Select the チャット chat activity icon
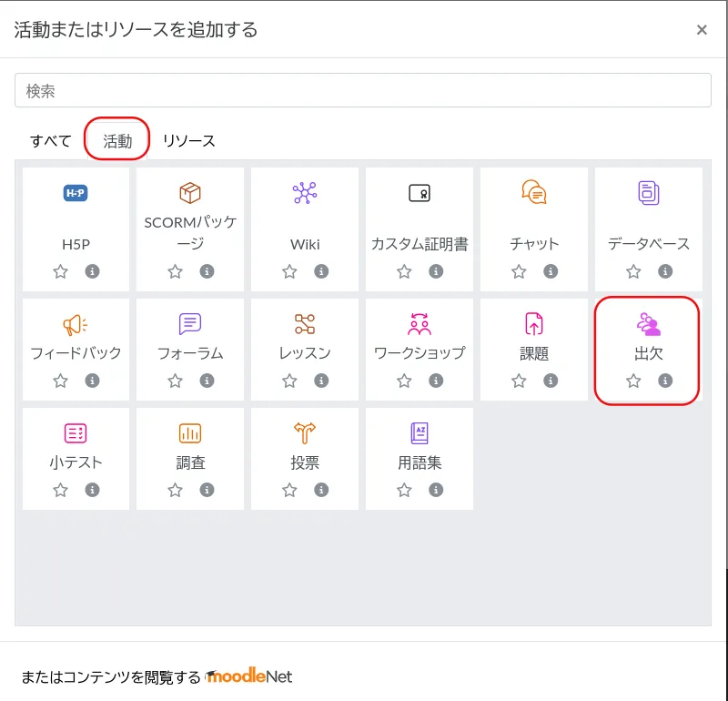This screenshot has height=701, width=728. coord(534,193)
